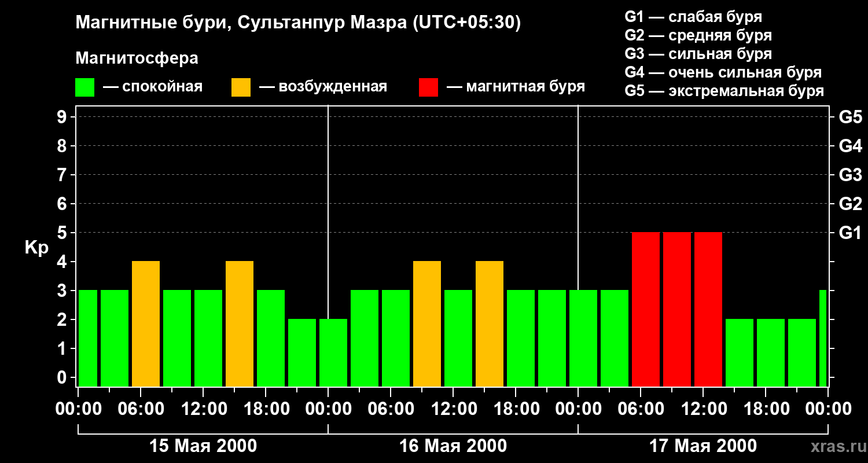Viewport: 868px width, 463px height.
Task: Click the line 'G5 — экстремальная буря'
Action: click(724, 91)
